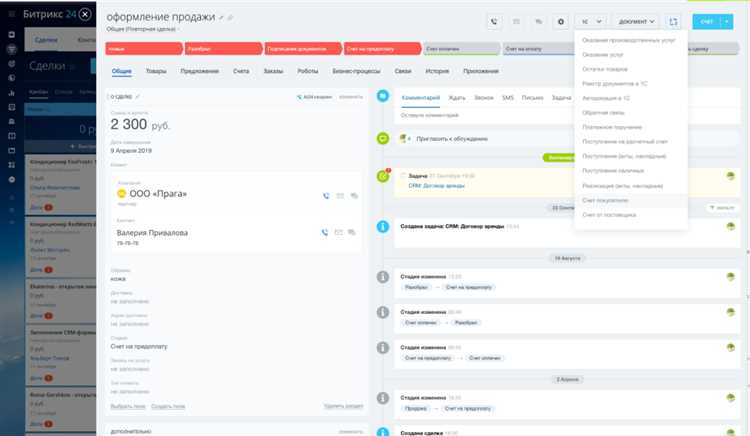Open the 'CRM: Договор аренды' task link

coord(436,185)
